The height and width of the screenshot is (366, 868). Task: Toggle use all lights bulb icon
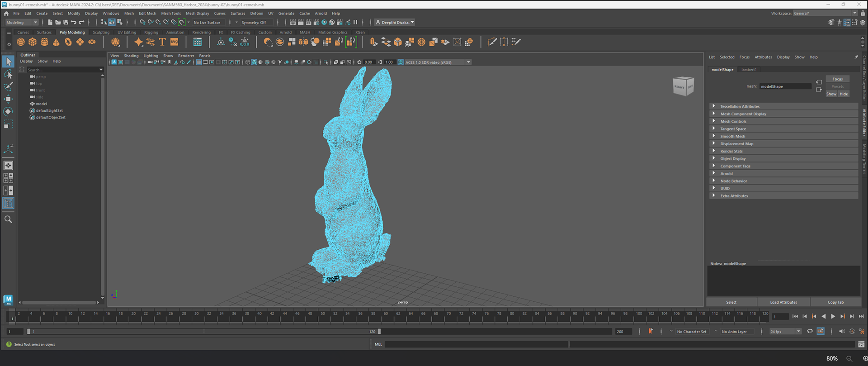click(280, 62)
